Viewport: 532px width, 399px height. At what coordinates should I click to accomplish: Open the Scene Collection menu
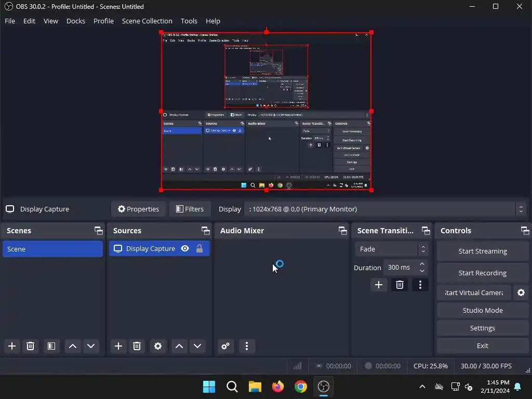[x=147, y=21]
